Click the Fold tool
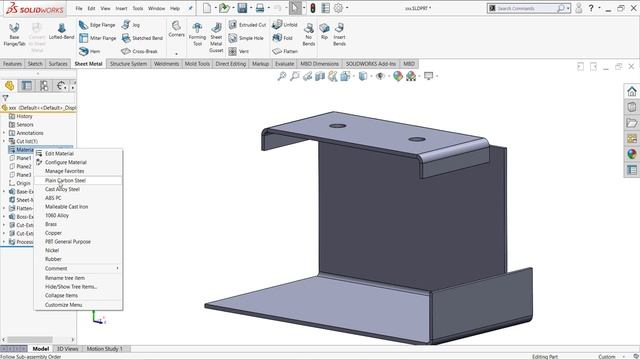Screen dimensions: 640x360 click(282, 38)
